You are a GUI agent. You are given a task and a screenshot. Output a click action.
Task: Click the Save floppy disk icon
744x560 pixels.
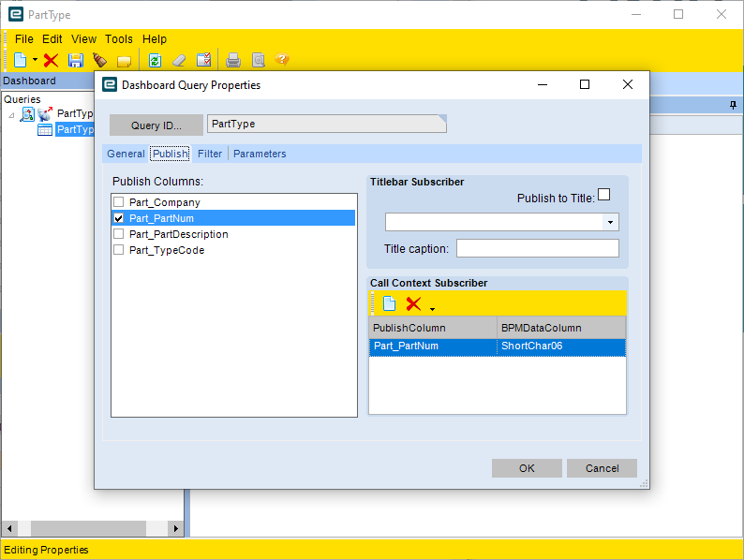coord(76,60)
